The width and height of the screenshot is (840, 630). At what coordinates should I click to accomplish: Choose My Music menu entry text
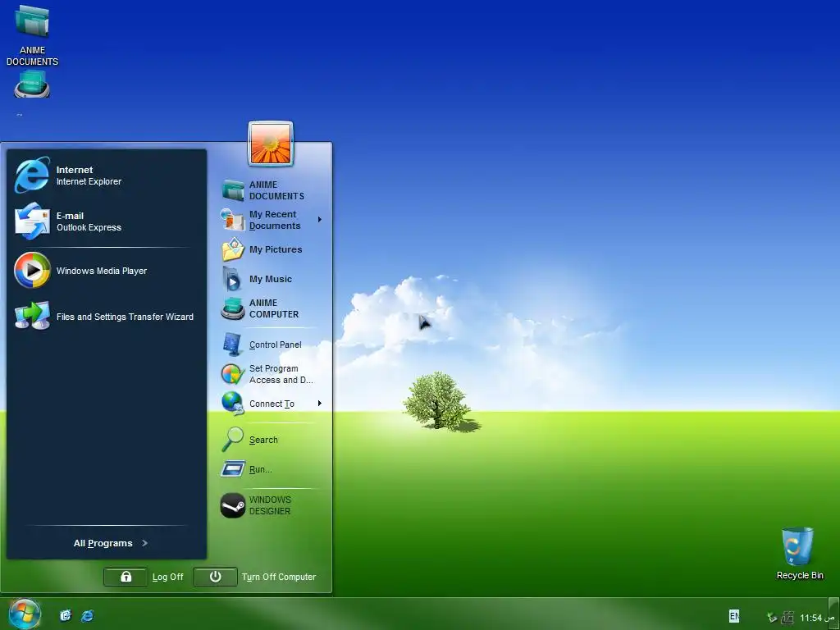point(271,279)
